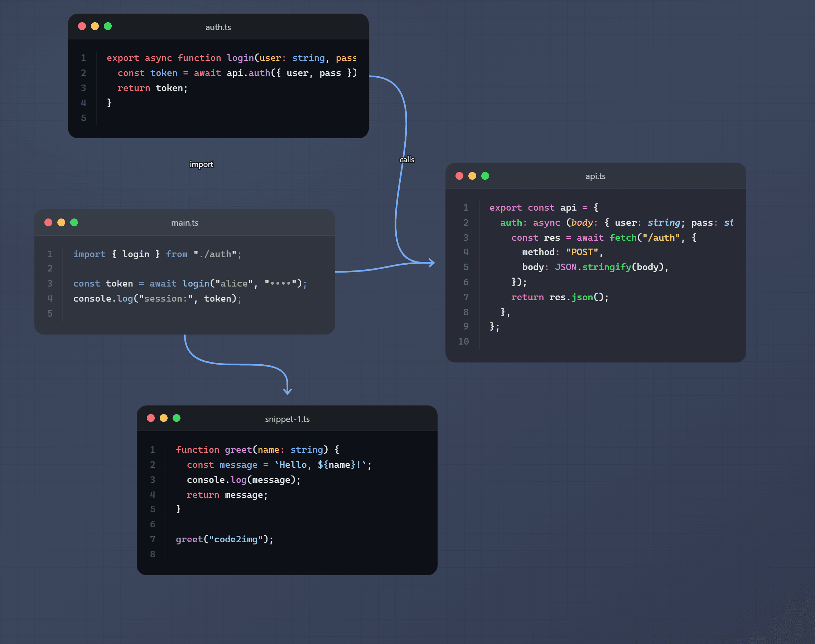Click the const message template line in snippet-1.ts

point(279,465)
